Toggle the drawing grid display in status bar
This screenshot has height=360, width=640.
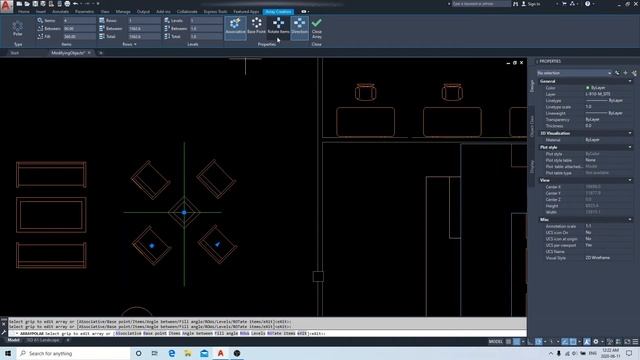509,342
